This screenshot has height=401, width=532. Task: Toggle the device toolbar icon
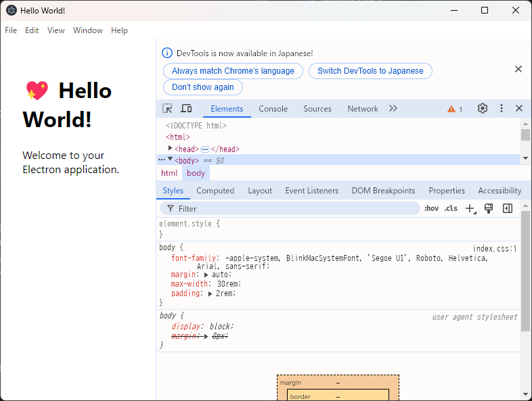tap(186, 108)
